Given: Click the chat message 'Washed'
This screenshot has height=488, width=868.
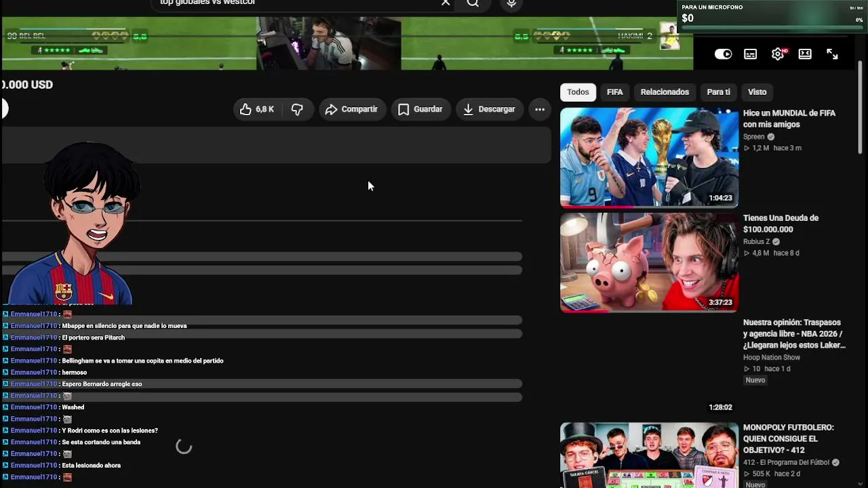Looking at the screenshot, I should [x=73, y=407].
